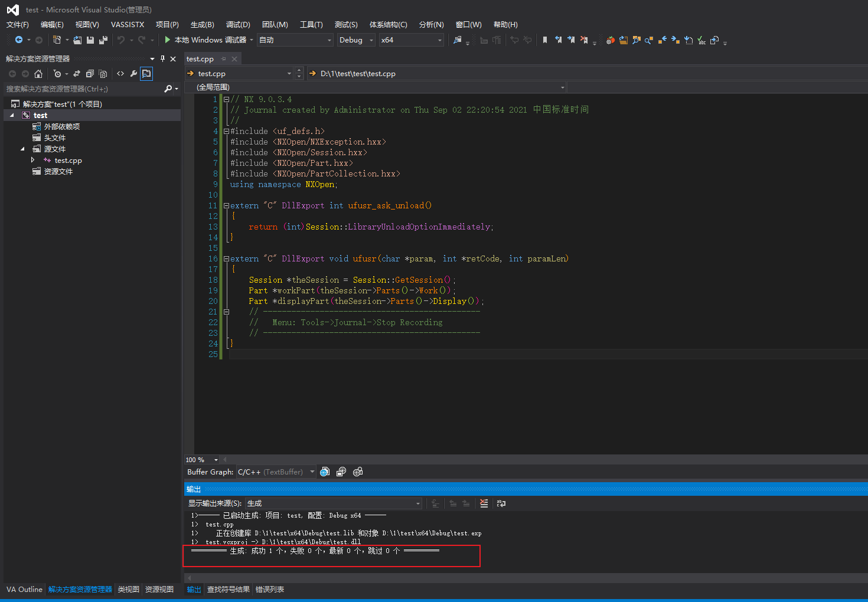Toggle a bookmark on the current line
This screenshot has height=602, width=868.
tap(544, 40)
